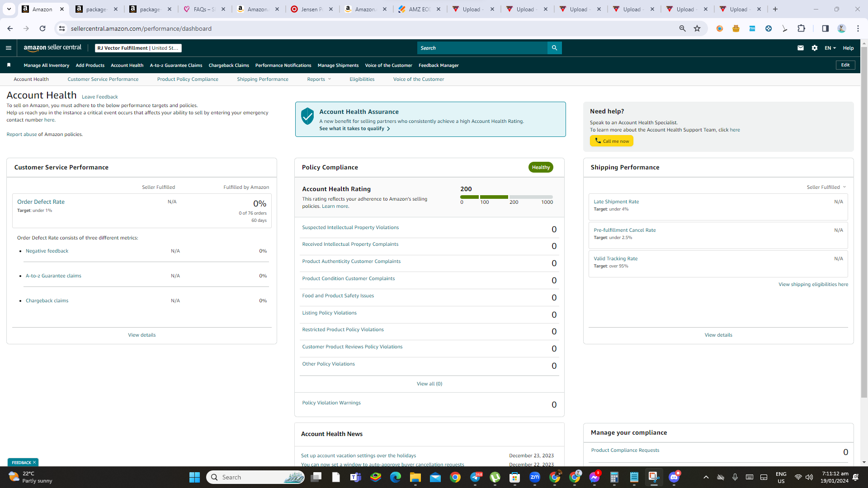The height and width of the screenshot is (488, 868).
Task: Select Feedback Manager in navigation bar
Action: [x=439, y=66]
